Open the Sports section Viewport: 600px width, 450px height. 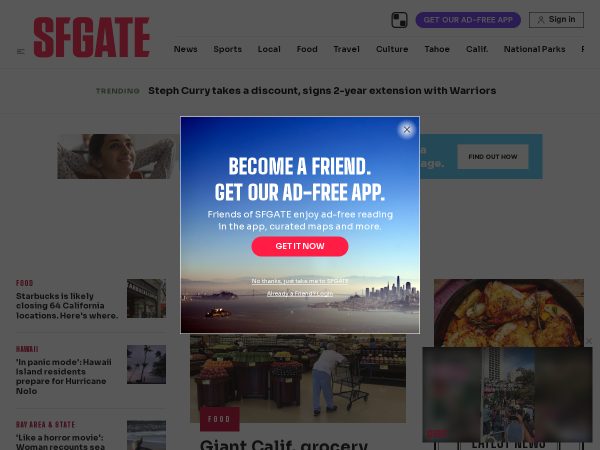227,49
